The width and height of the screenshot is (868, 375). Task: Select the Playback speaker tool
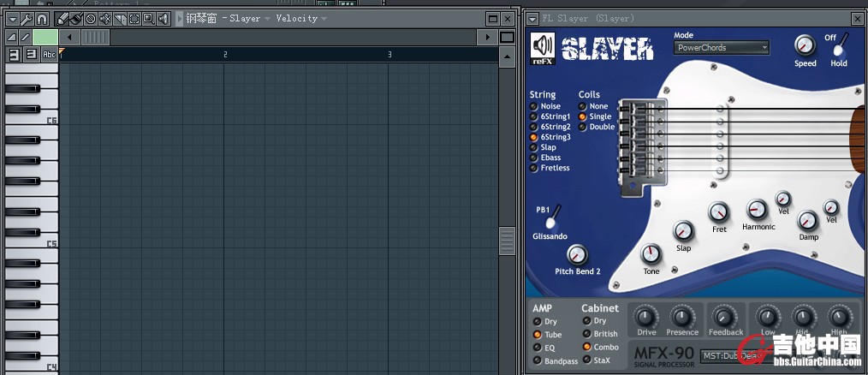(x=163, y=20)
